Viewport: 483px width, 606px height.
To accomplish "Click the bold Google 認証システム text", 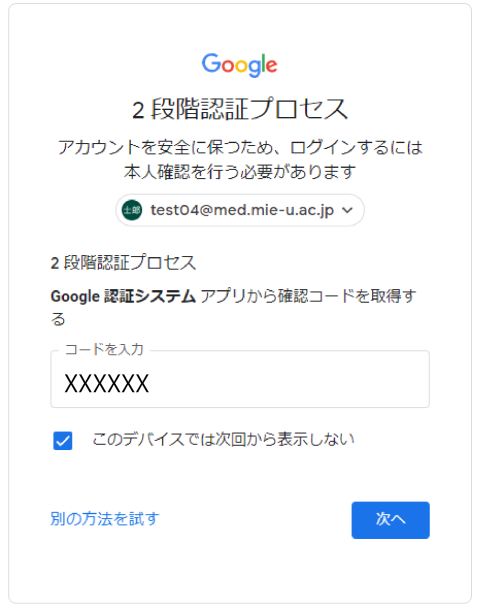I will click(123, 296).
